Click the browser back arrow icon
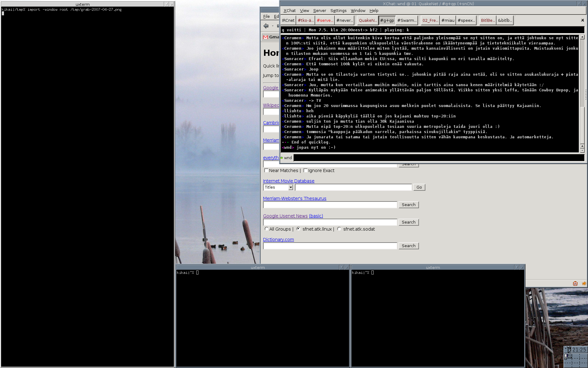 click(266, 26)
